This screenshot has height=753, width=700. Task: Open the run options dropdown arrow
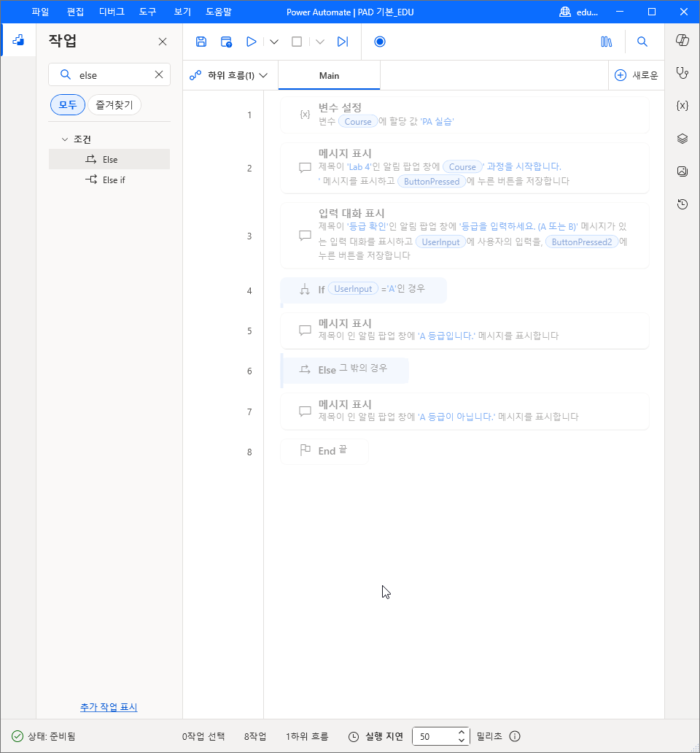[x=274, y=42]
